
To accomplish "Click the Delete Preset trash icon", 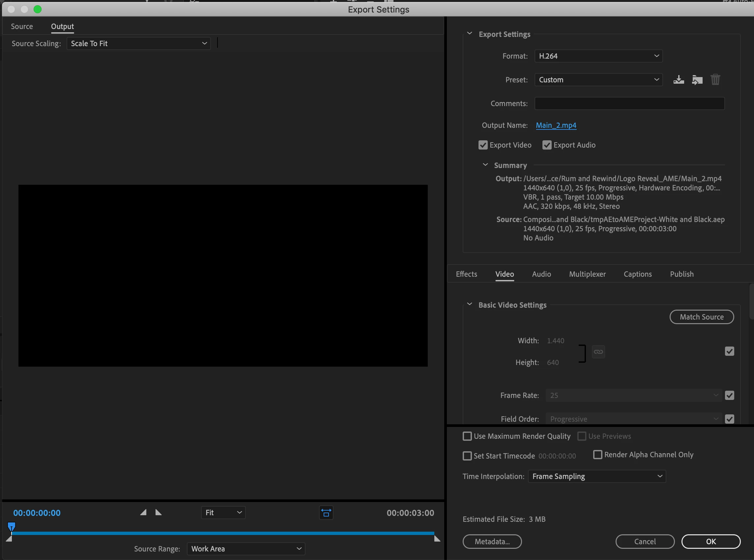I will pos(715,80).
